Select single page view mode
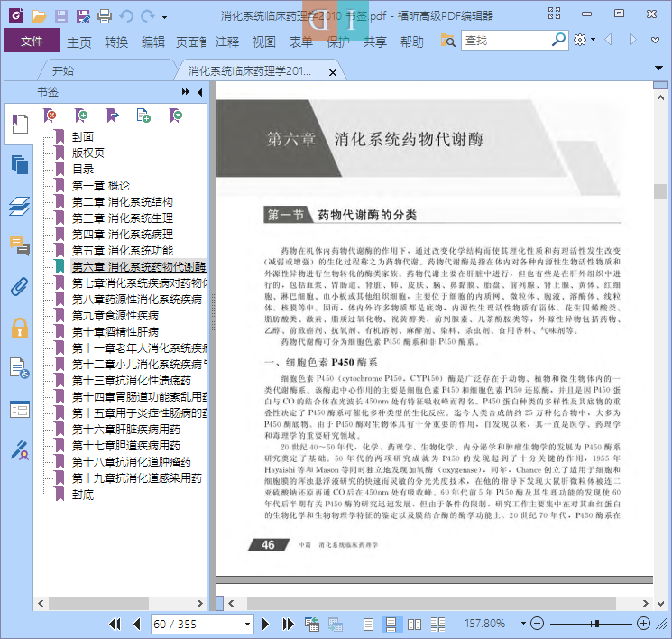The image size is (672, 639). [x=368, y=625]
